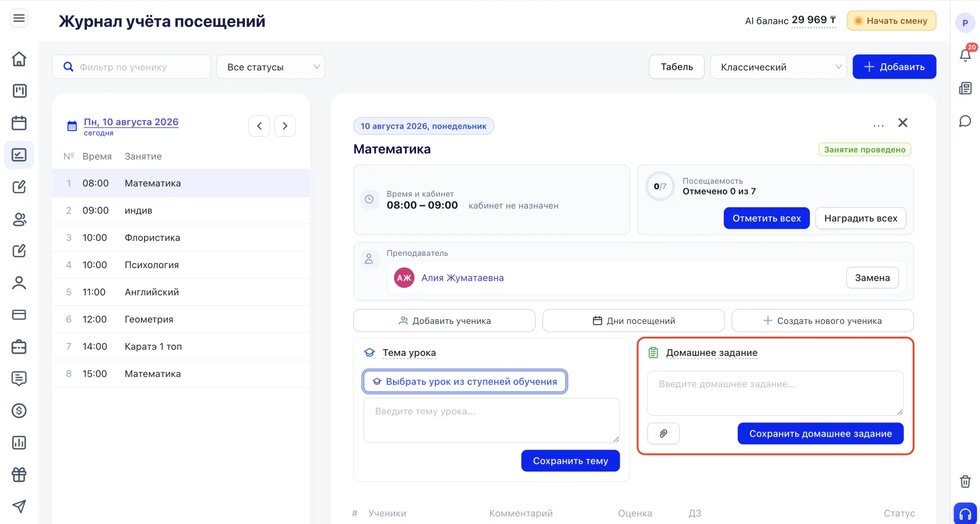Focus the student filter search field

[x=131, y=67]
